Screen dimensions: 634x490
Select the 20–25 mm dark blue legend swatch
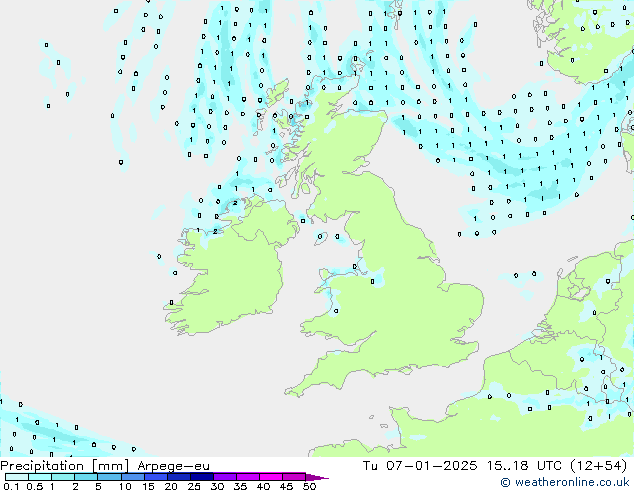[179, 477]
